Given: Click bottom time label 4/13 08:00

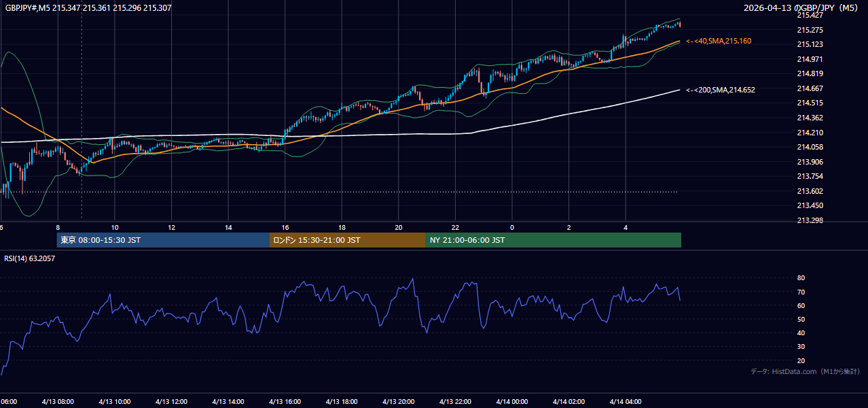Looking at the screenshot, I should [x=58, y=402].
